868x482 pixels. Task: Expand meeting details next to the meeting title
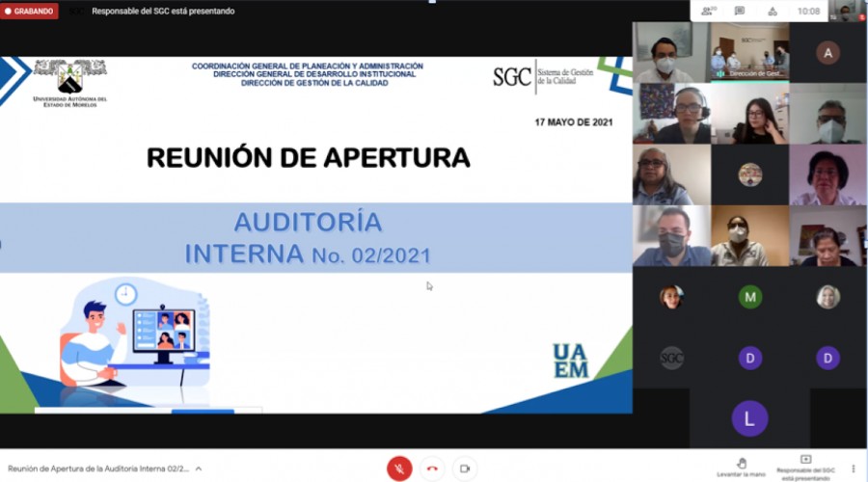tap(199, 469)
